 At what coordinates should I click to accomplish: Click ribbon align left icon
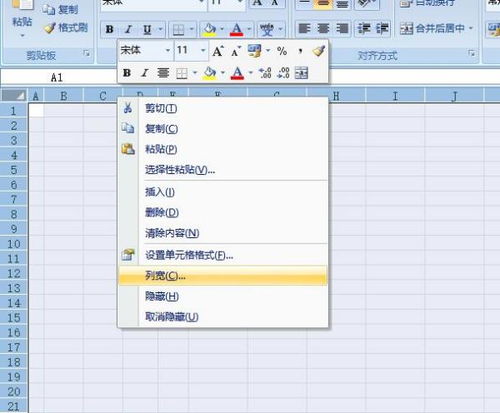[x=304, y=29]
